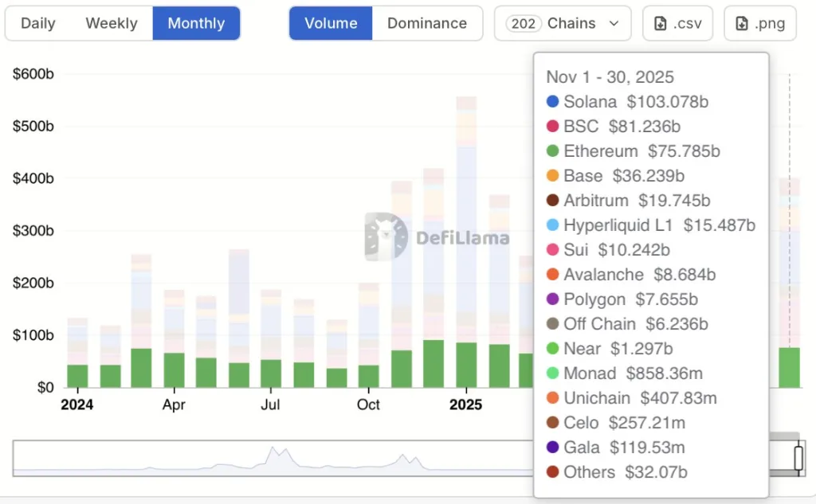Click the tallest bar at 2025
Screen dimensions: 816x504
[x=466, y=239]
